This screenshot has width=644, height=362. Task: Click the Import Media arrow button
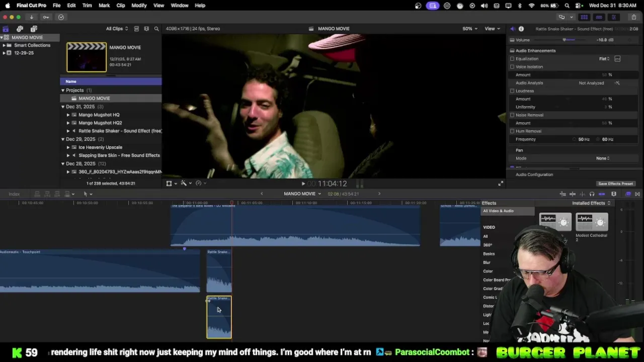[x=31, y=17]
